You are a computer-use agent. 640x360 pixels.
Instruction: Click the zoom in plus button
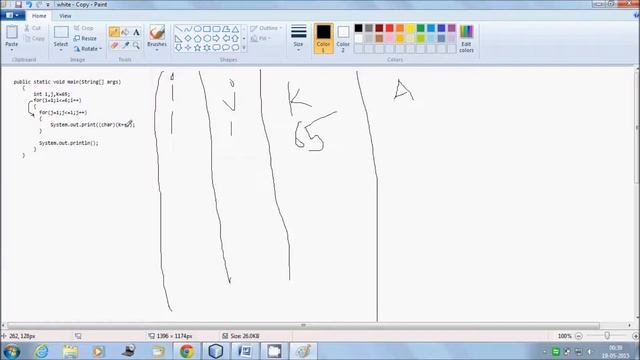point(635,336)
